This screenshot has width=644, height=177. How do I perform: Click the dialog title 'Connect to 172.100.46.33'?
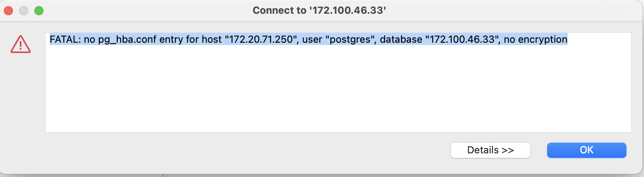point(319,10)
